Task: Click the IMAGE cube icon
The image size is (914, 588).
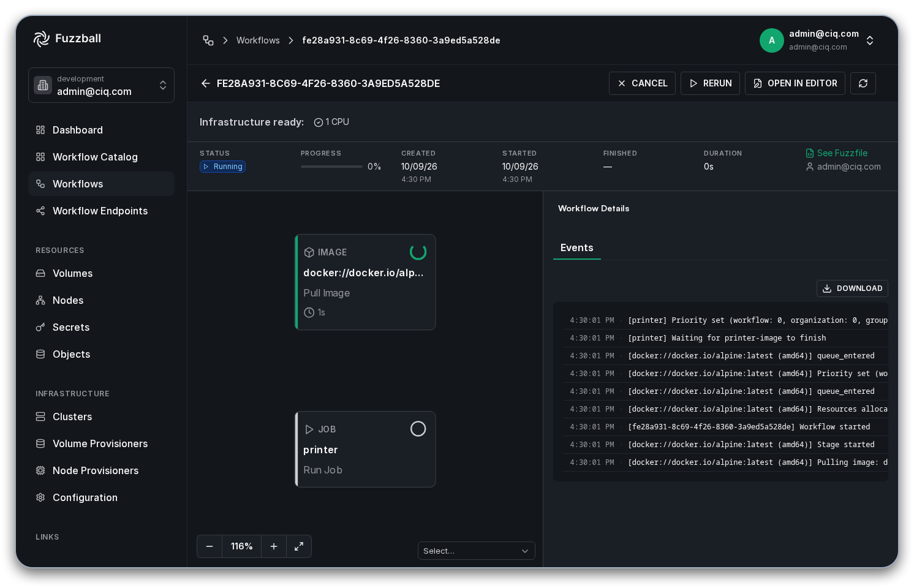Action: [x=309, y=252]
